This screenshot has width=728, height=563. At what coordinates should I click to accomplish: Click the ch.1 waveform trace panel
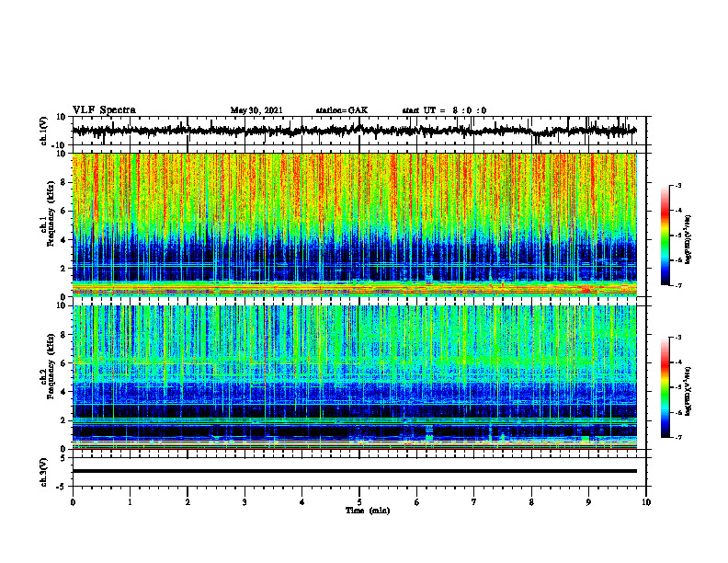coord(359,131)
